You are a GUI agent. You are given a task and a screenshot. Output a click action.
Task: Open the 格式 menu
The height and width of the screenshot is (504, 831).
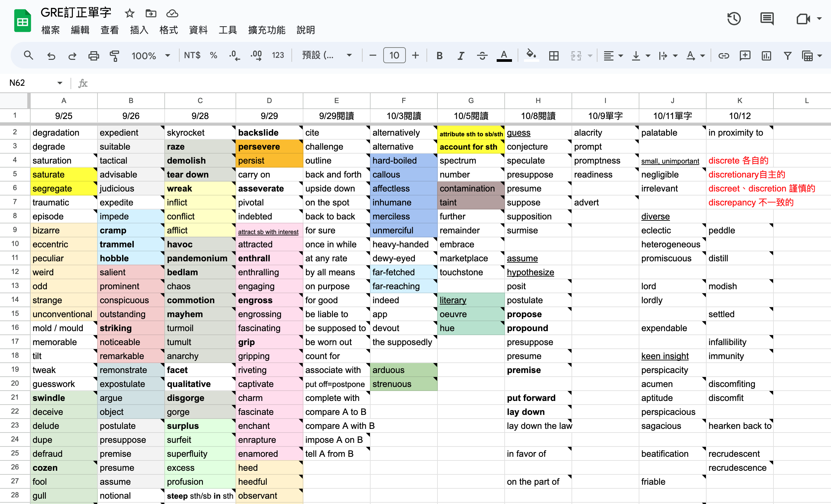169,30
